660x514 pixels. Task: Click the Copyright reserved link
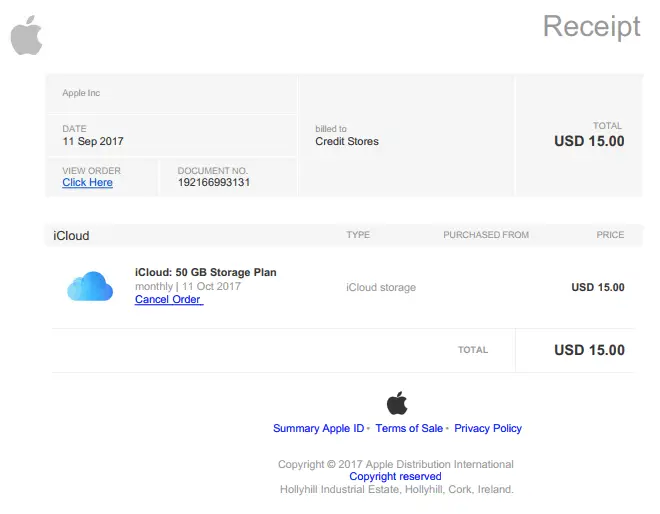pos(395,477)
